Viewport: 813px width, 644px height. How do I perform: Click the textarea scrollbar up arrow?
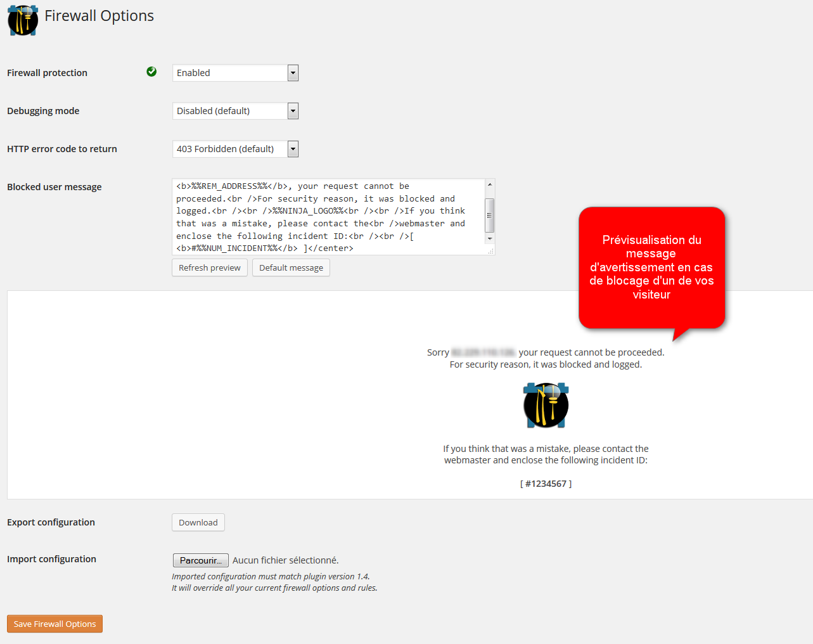(490, 184)
